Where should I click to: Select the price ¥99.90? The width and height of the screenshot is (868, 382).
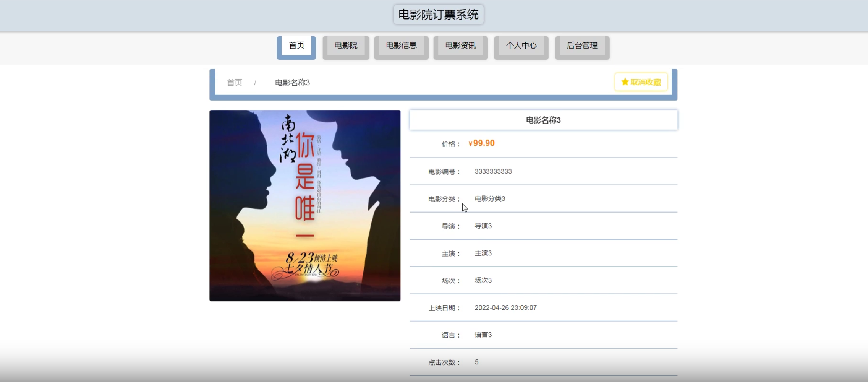click(x=481, y=143)
